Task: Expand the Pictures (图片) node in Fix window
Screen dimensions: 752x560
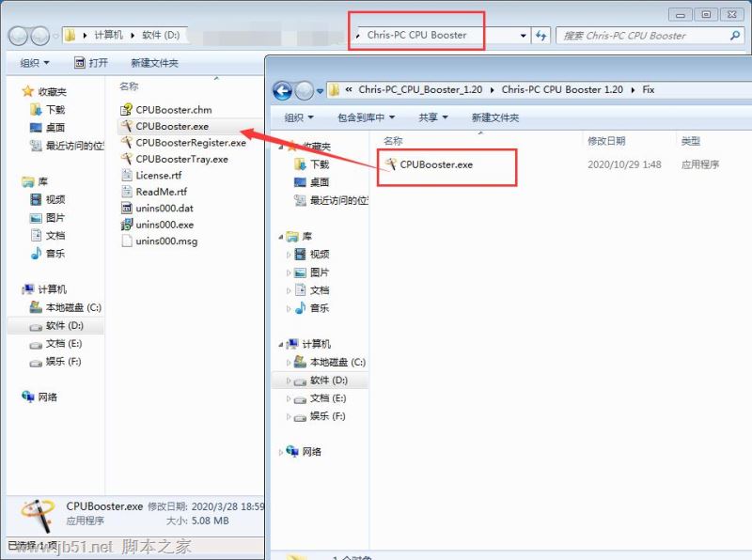Action: 289,272
